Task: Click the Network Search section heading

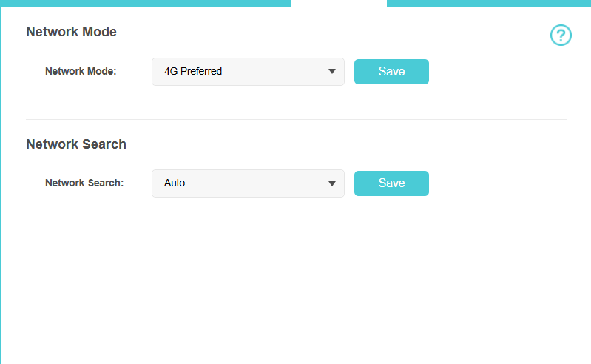Action: (76, 144)
